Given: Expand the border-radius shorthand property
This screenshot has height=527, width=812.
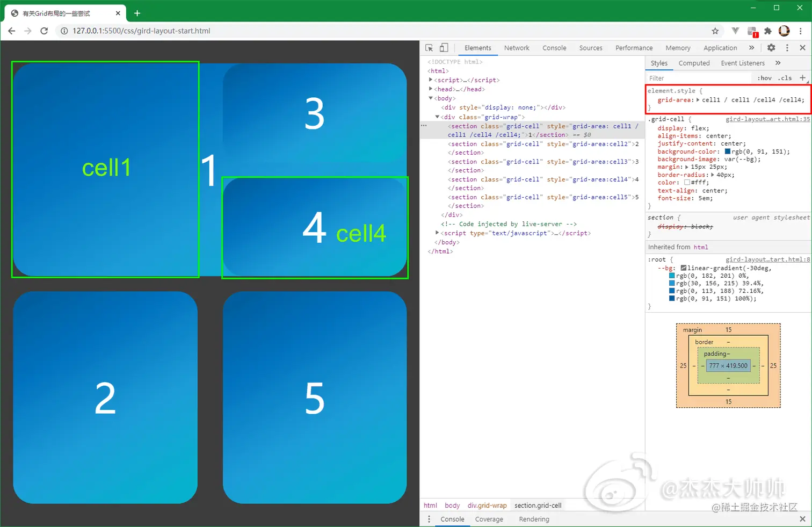Looking at the screenshot, I should tap(713, 175).
